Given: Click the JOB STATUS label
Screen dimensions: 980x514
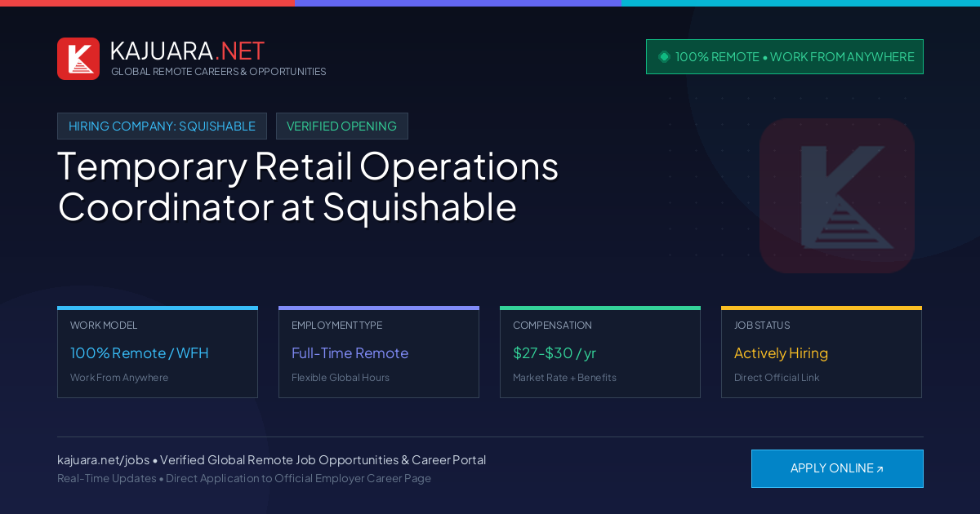Looking at the screenshot, I should click(762, 326).
